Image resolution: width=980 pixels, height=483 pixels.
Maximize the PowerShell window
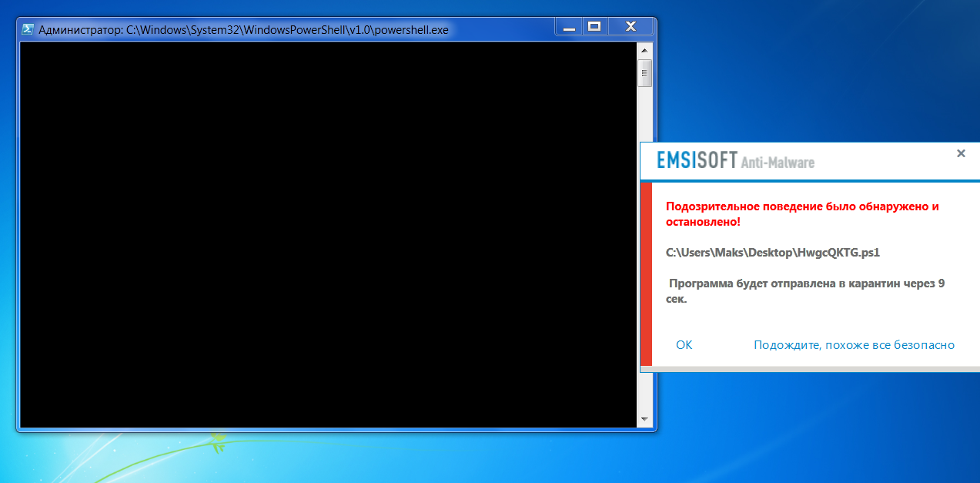point(594,28)
